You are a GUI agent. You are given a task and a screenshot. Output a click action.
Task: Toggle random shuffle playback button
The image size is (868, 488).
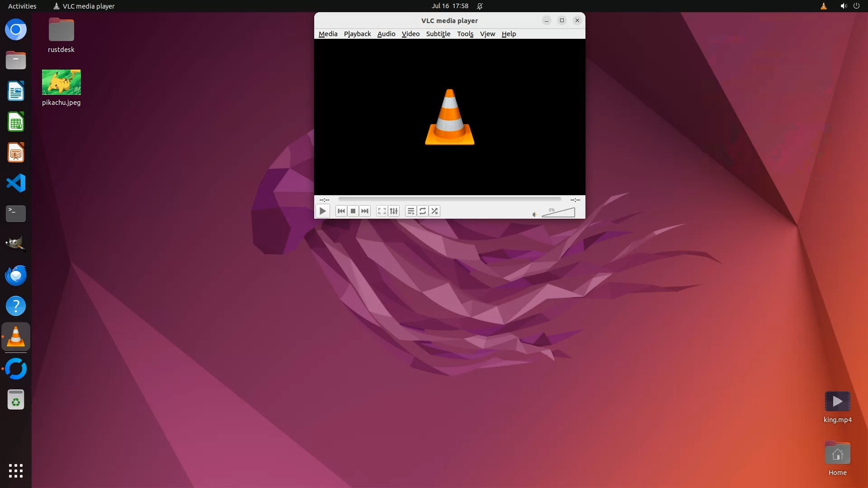pyautogui.click(x=434, y=211)
